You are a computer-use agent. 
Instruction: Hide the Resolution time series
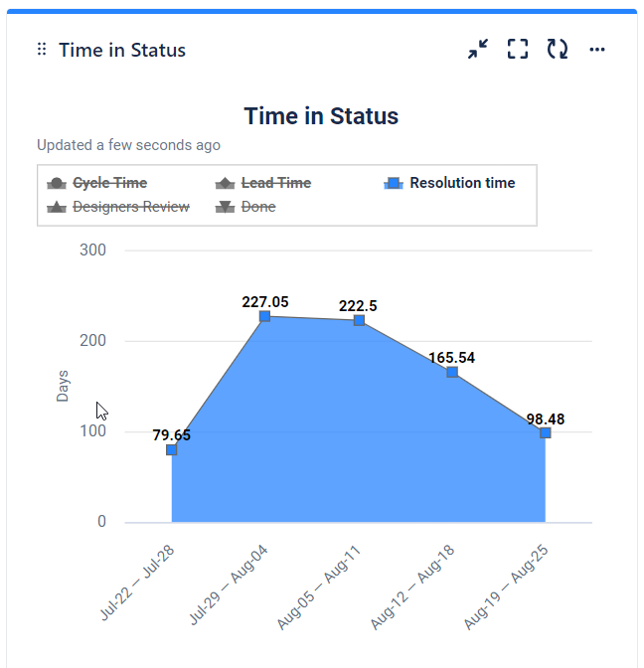pos(462,183)
